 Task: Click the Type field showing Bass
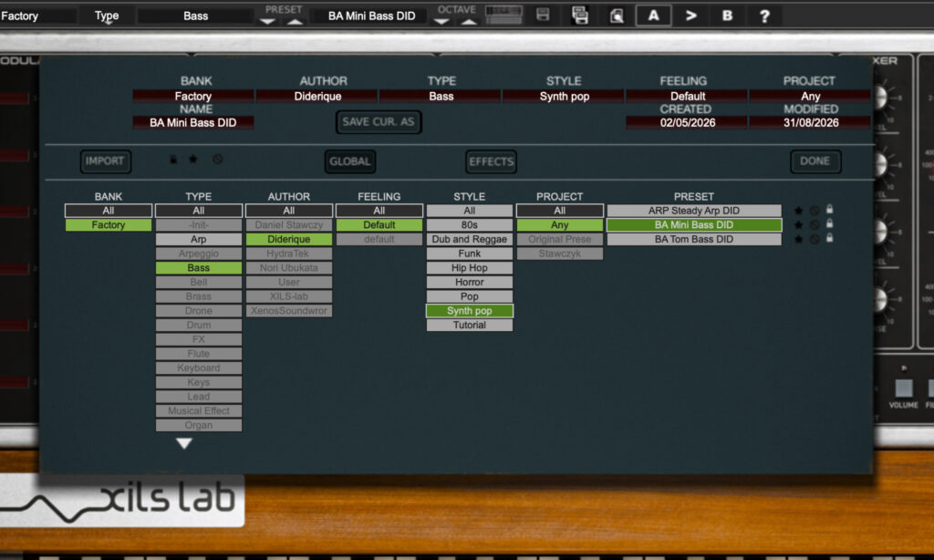pos(441,96)
